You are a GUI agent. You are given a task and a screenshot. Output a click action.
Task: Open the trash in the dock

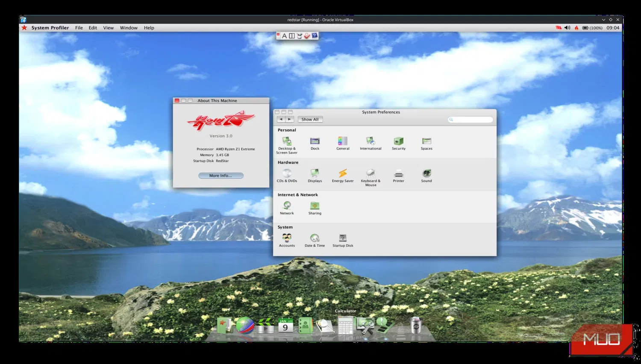click(x=415, y=326)
